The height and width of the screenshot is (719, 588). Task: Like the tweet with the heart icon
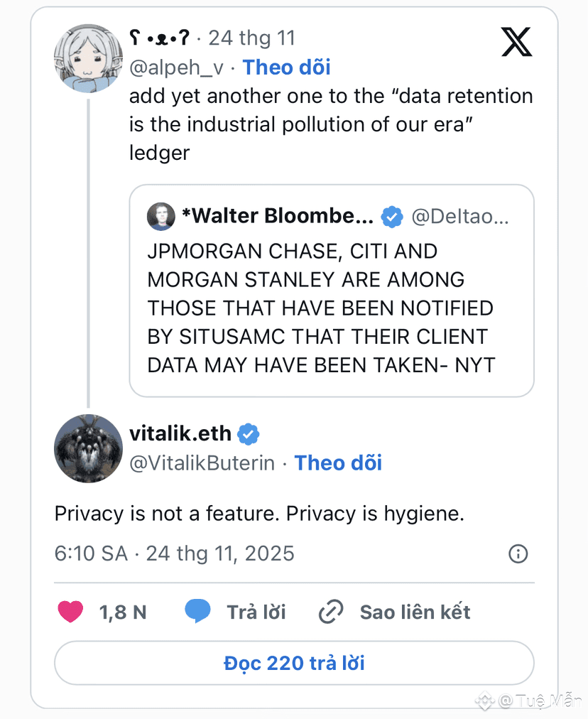70,612
